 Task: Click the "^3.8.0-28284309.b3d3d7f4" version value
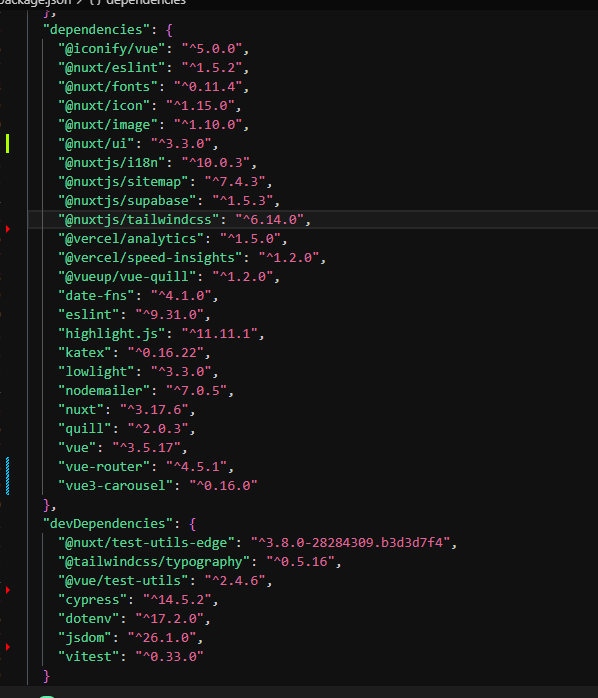point(350,543)
